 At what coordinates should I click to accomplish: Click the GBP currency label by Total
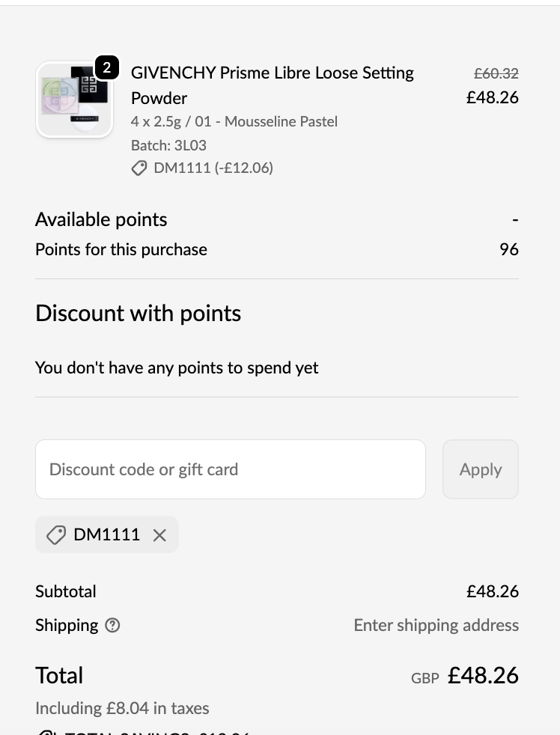[424, 679]
